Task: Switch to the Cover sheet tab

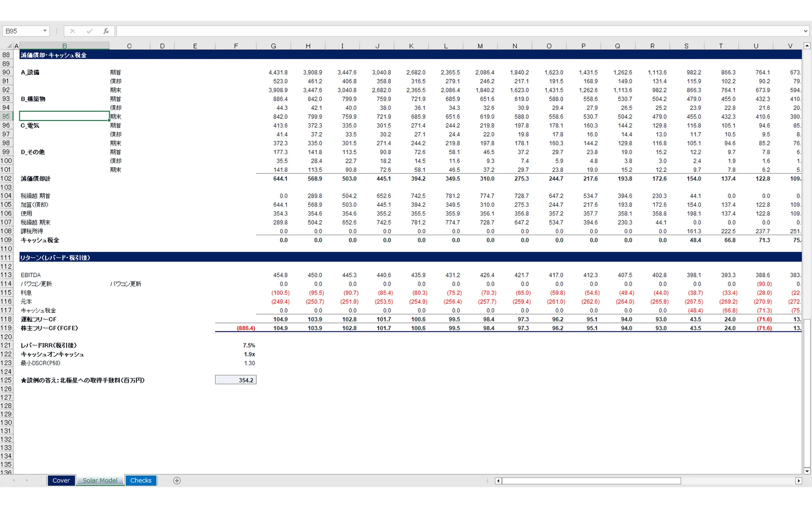Action: [x=61, y=481]
